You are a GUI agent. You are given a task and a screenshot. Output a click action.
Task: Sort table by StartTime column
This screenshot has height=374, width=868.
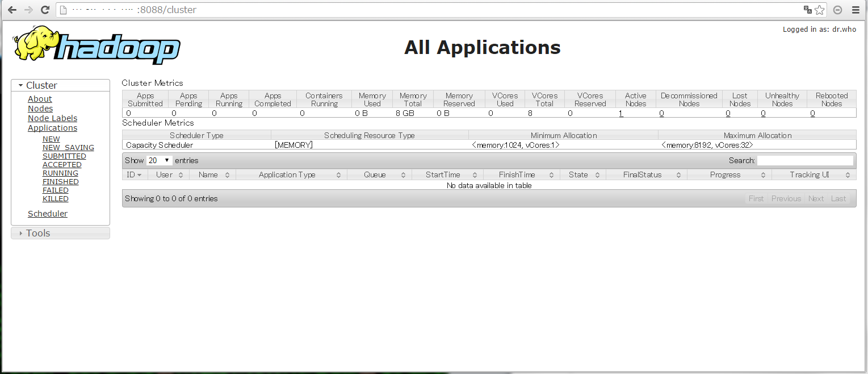[x=447, y=174]
